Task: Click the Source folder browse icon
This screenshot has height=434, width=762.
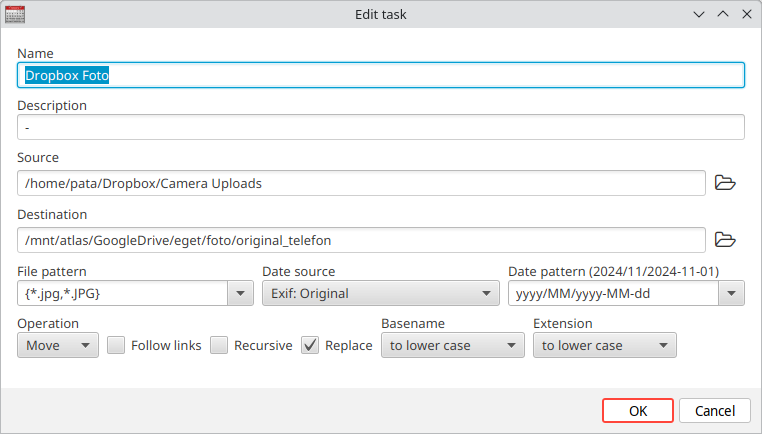Action: click(725, 183)
